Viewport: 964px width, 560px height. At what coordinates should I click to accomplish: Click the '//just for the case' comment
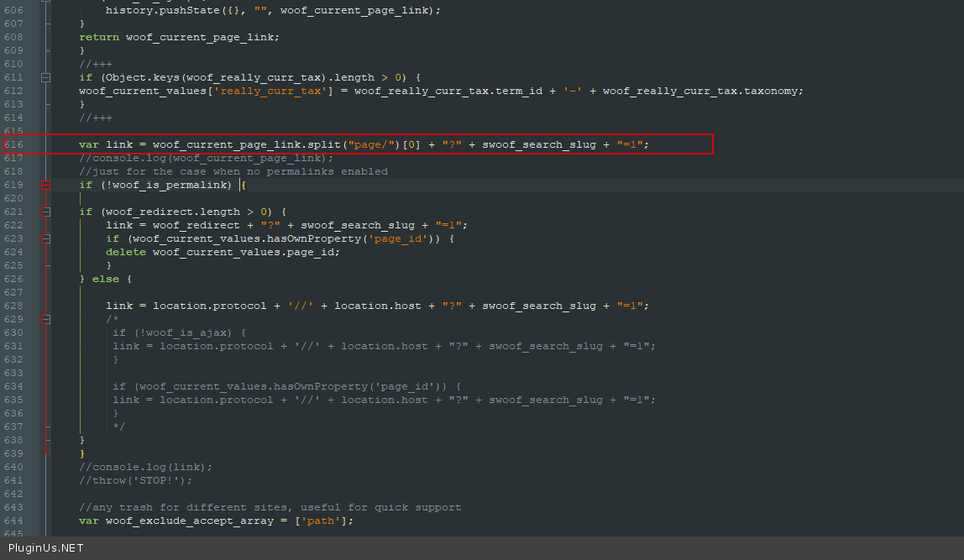pos(233,171)
